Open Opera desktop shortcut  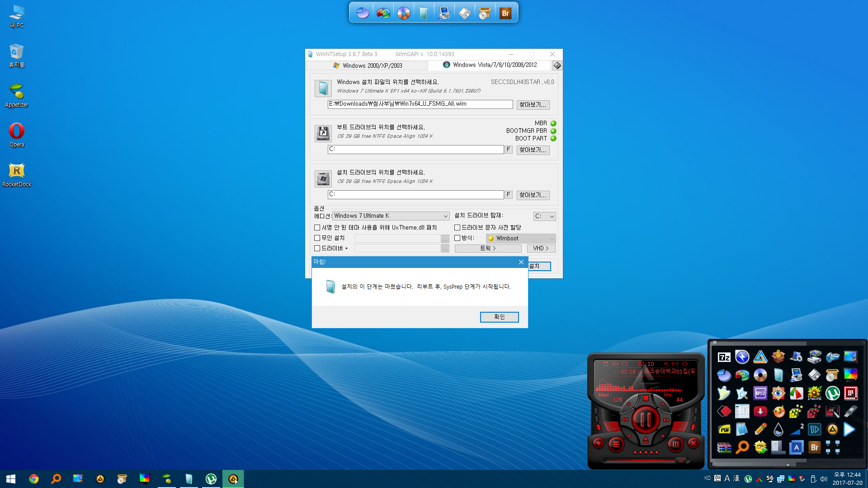tap(17, 135)
